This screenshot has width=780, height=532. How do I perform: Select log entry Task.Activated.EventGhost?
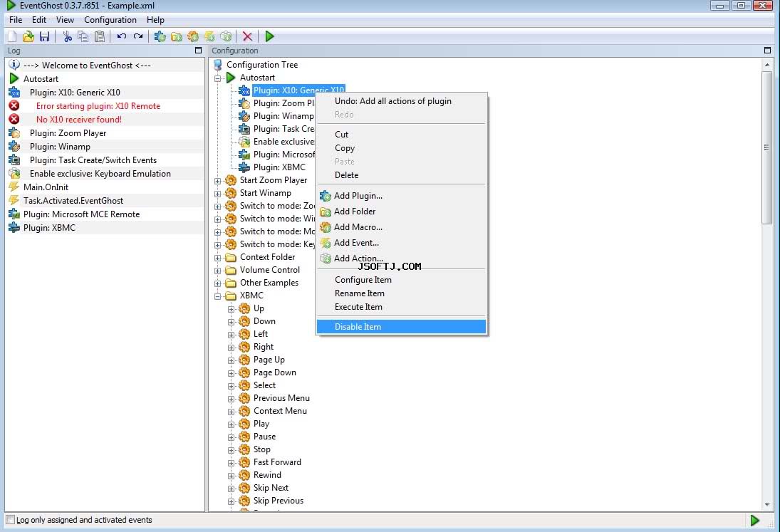73,201
